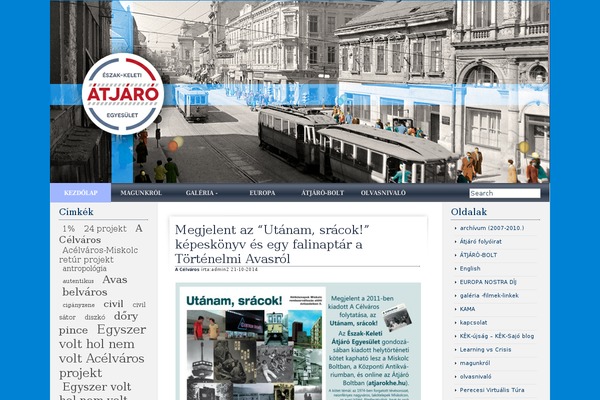The height and width of the screenshot is (400, 600).
Task: Select the civil sátor tag
Action: pos(102,311)
